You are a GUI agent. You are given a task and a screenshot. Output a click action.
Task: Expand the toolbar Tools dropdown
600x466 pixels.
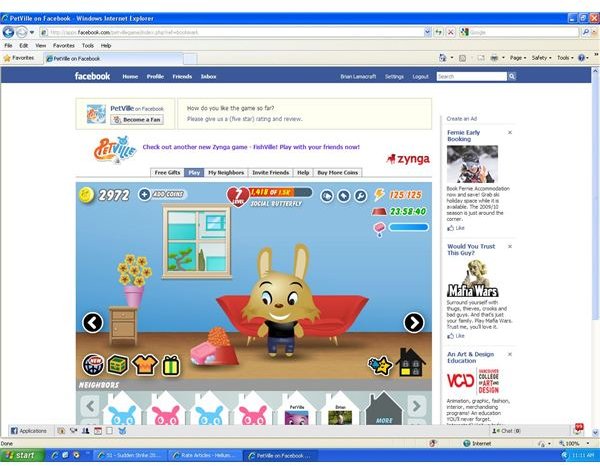point(565,58)
